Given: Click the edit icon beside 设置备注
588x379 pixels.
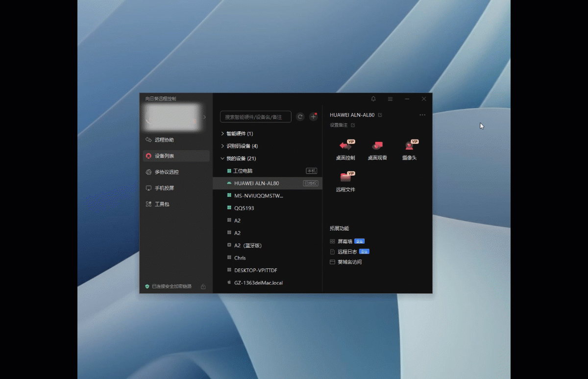Looking at the screenshot, I should 353,125.
